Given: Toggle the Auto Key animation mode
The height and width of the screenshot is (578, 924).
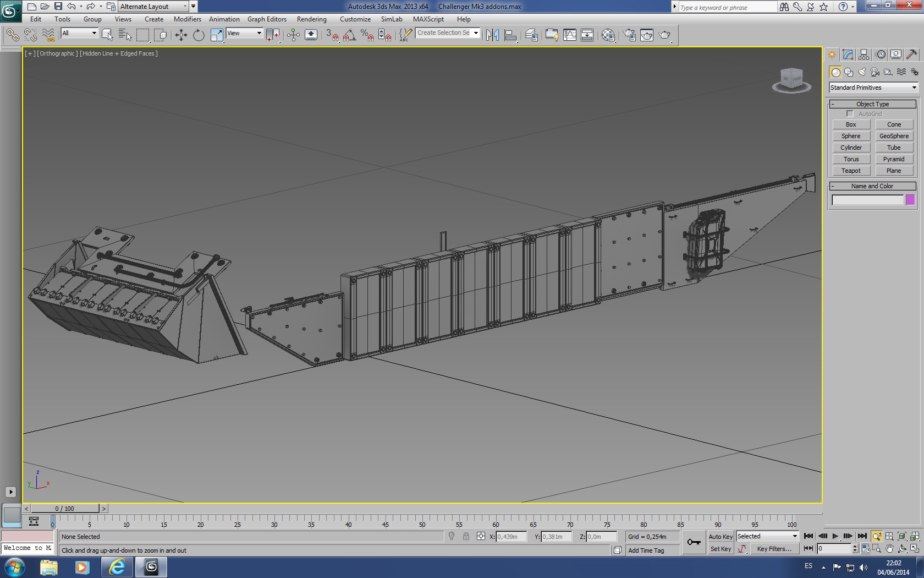Looking at the screenshot, I should point(721,537).
